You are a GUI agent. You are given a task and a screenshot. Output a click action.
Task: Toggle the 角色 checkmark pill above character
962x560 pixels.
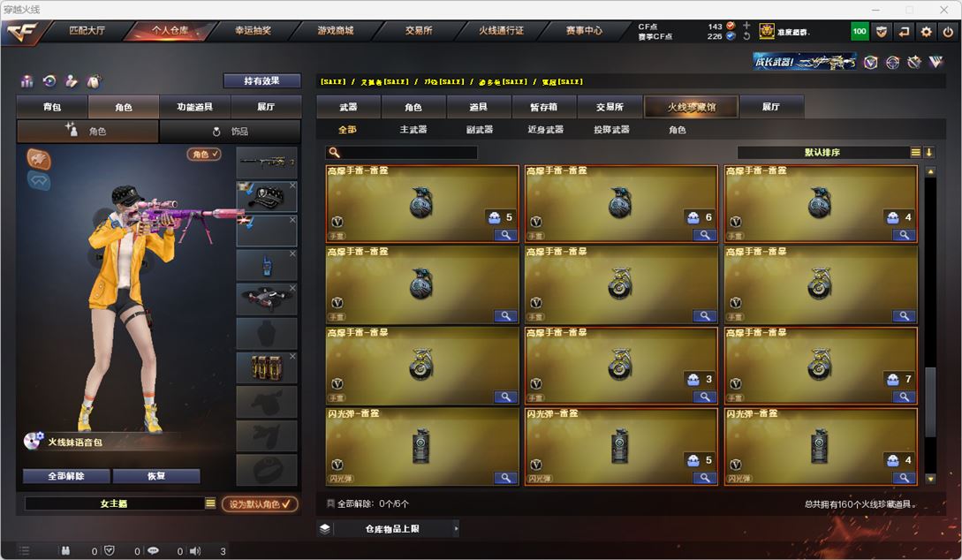pos(204,154)
